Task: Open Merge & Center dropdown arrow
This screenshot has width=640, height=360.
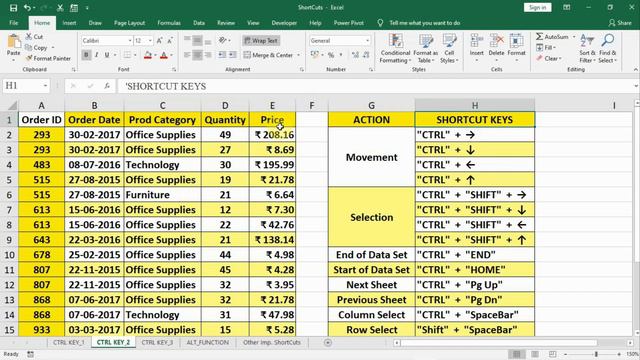Action: (x=299, y=55)
